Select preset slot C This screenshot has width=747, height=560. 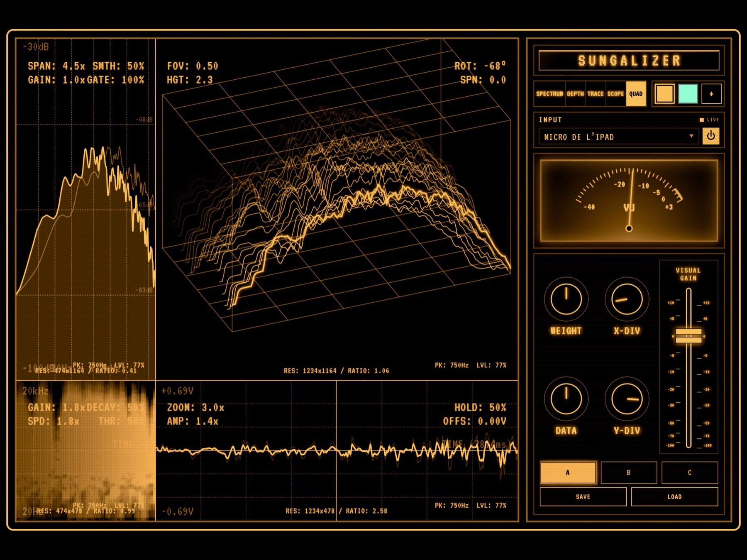click(690, 472)
